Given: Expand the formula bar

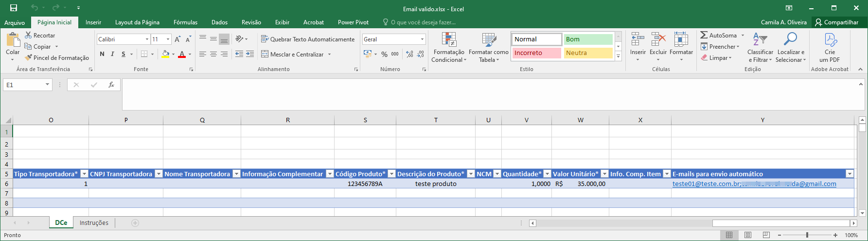Looking at the screenshot, I should (861, 84).
